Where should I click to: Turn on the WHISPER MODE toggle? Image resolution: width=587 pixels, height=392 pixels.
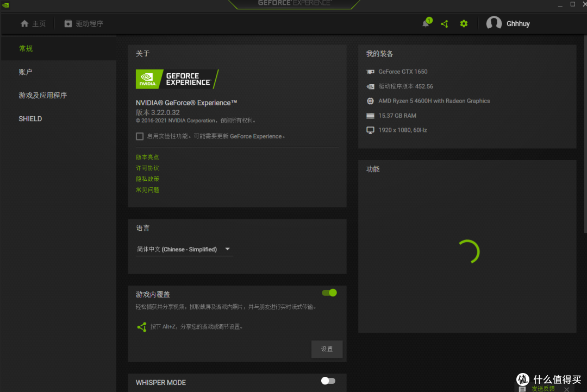[328, 381]
